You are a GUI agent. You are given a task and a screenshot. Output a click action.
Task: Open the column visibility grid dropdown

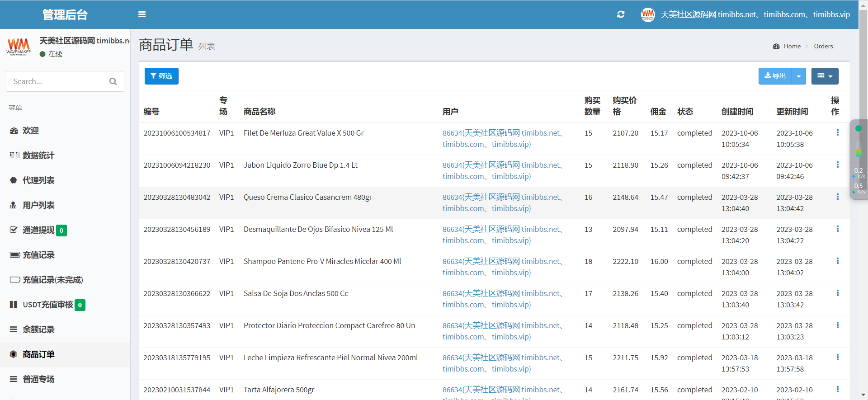(x=825, y=76)
